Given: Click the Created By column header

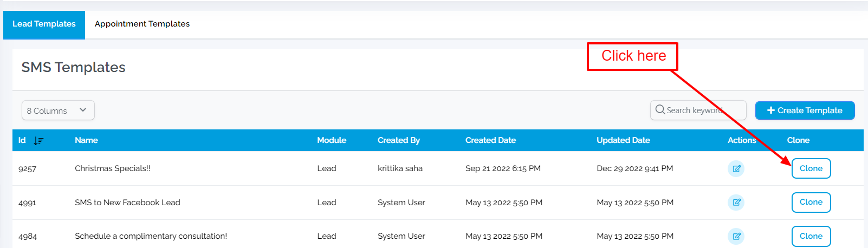Looking at the screenshot, I should pyautogui.click(x=398, y=140).
